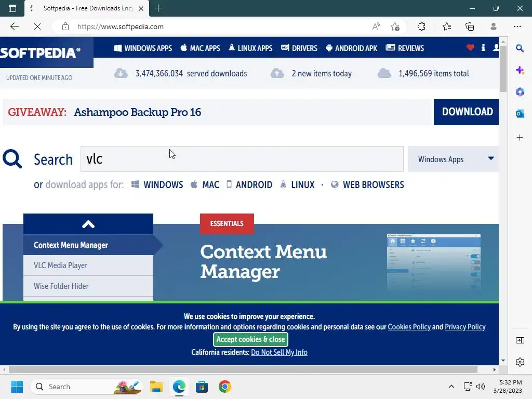View site information lock icon
The image size is (532, 399).
pyautogui.click(x=65, y=26)
